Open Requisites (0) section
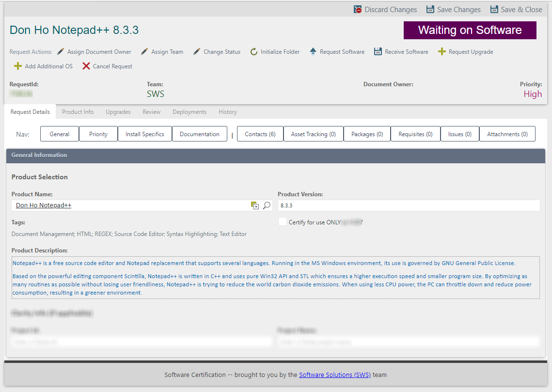 [x=415, y=134]
